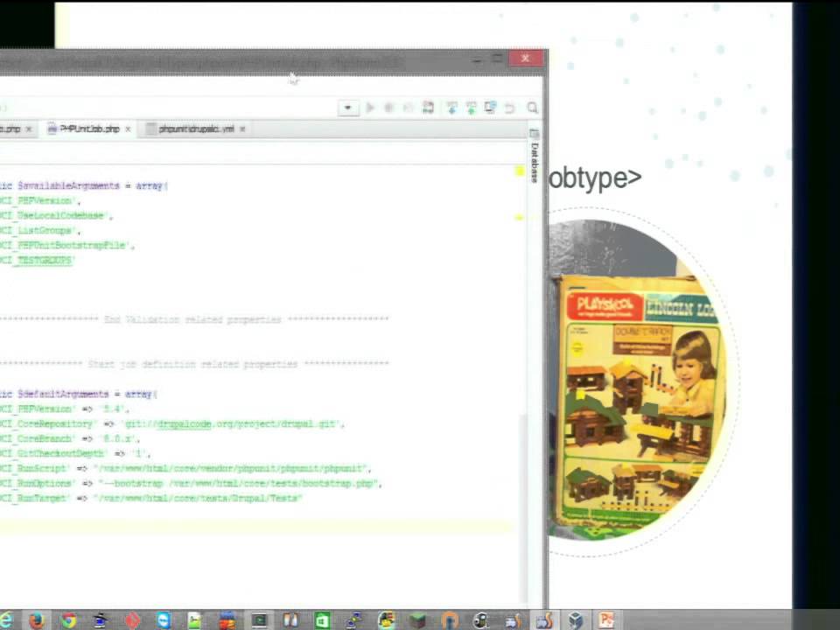Open TeamViewer from the taskbar
Viewport: 840px width, 630px height.
(164, 620)
